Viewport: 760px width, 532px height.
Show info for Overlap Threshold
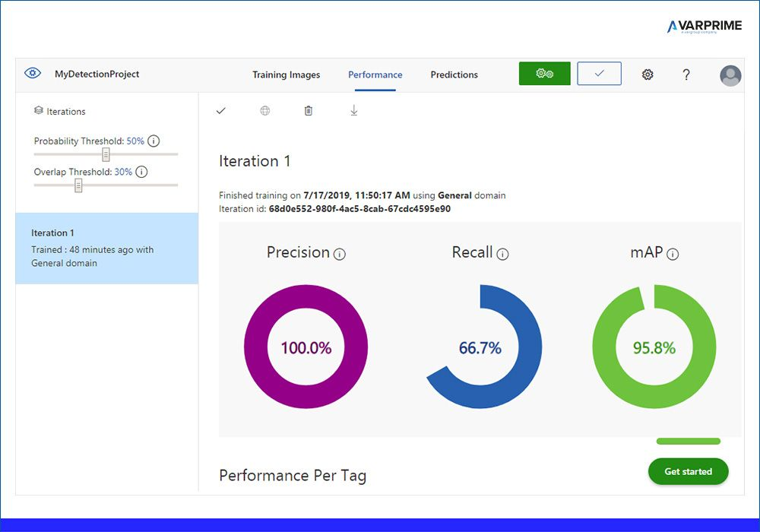[x=141, y=172]
